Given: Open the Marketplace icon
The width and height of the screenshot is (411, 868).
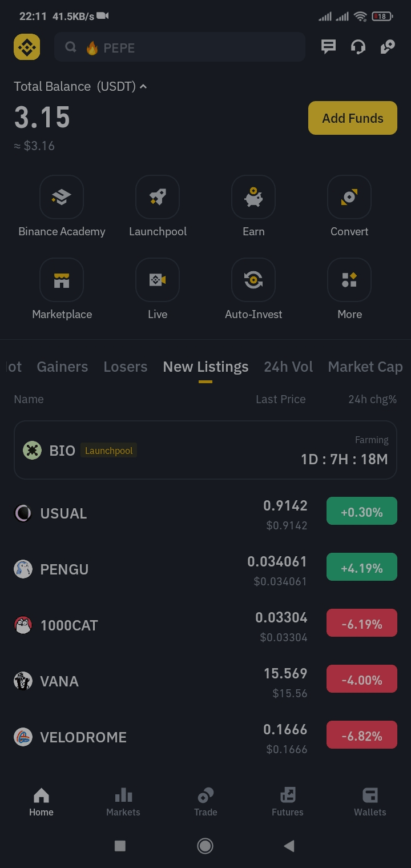Looking at the screenshot, I should coord(62,280).
